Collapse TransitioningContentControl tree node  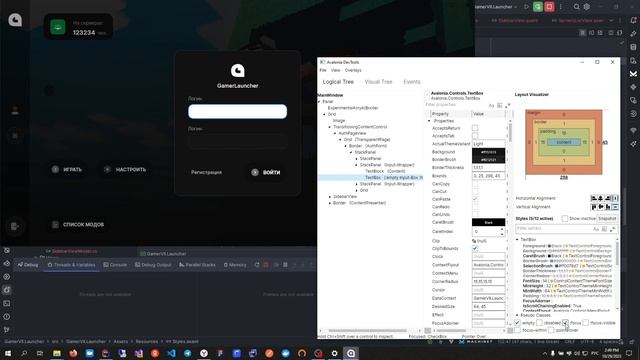coord(330,127)
